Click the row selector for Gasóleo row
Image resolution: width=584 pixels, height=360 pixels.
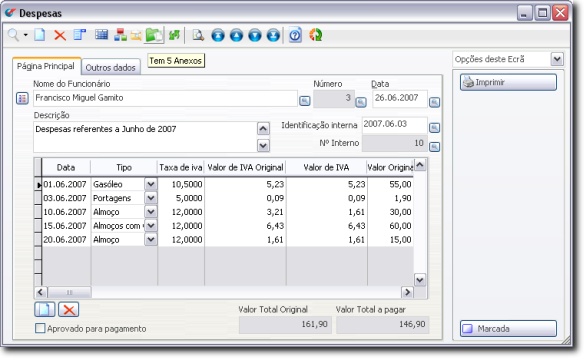38,184
